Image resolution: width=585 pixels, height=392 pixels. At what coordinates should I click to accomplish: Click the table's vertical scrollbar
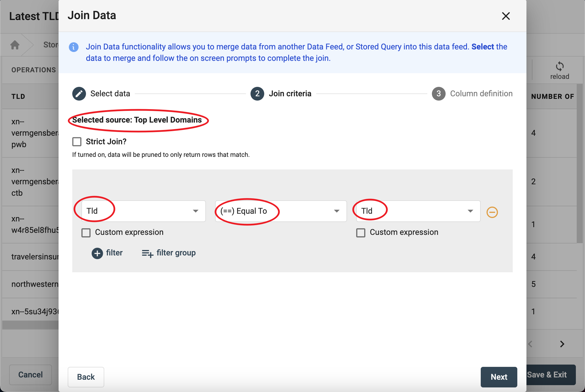point(579,163)
